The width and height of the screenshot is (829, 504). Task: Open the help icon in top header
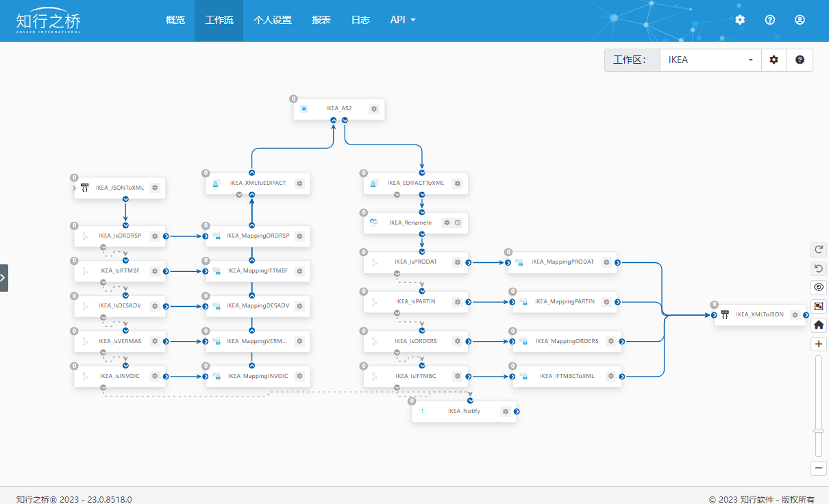[770, 21]
